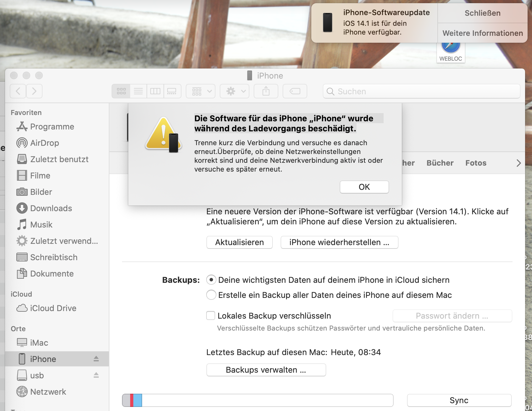Select backup on this Mac radio option
Viewport: 532px width, 411px height.
click(x=211, y=295)
